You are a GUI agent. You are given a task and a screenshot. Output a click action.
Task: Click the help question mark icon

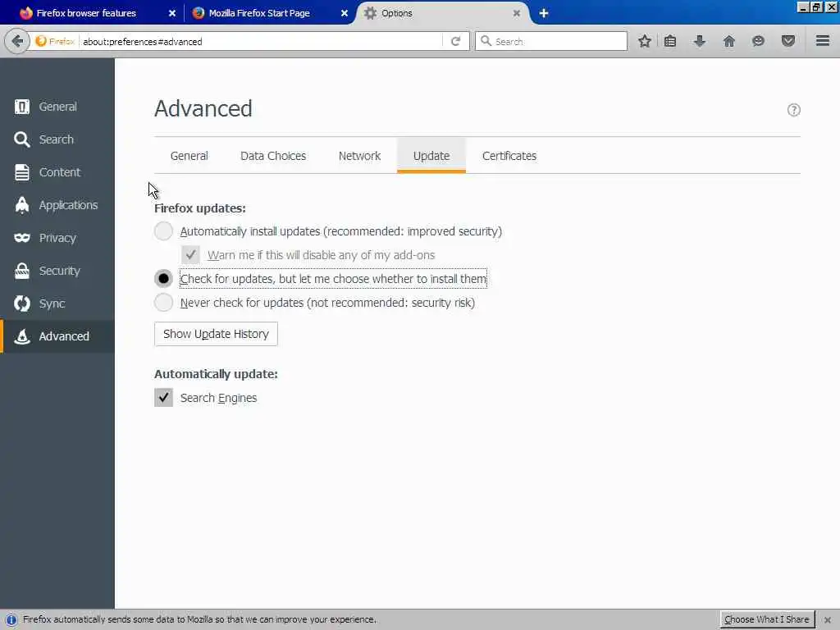pos(794,110)
